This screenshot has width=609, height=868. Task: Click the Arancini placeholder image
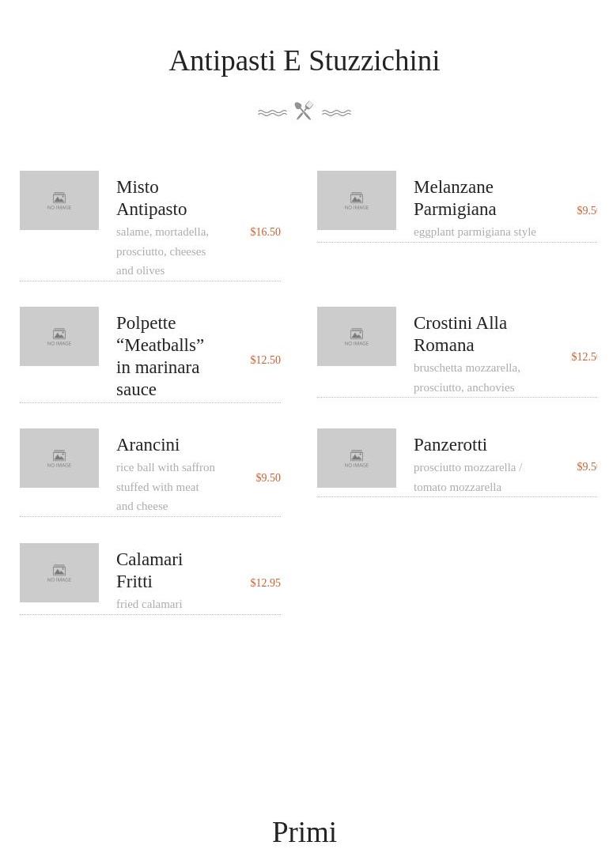59,458
